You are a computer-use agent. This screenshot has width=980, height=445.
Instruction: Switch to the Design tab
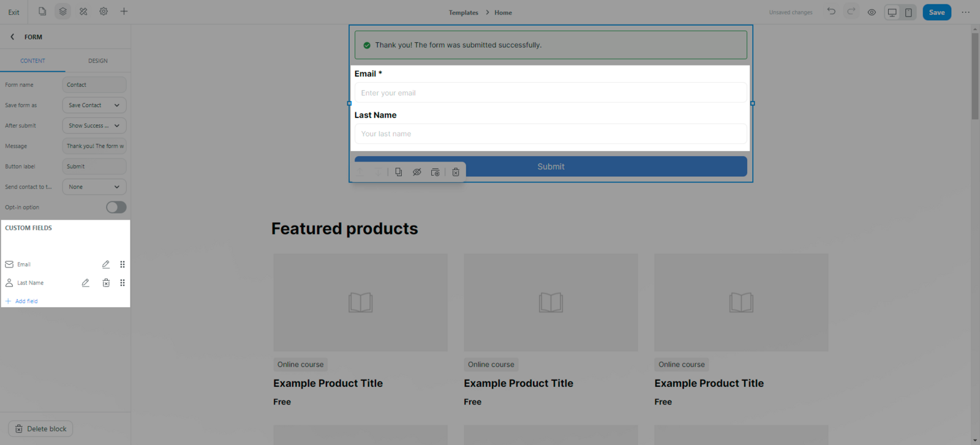coord(97,61)
